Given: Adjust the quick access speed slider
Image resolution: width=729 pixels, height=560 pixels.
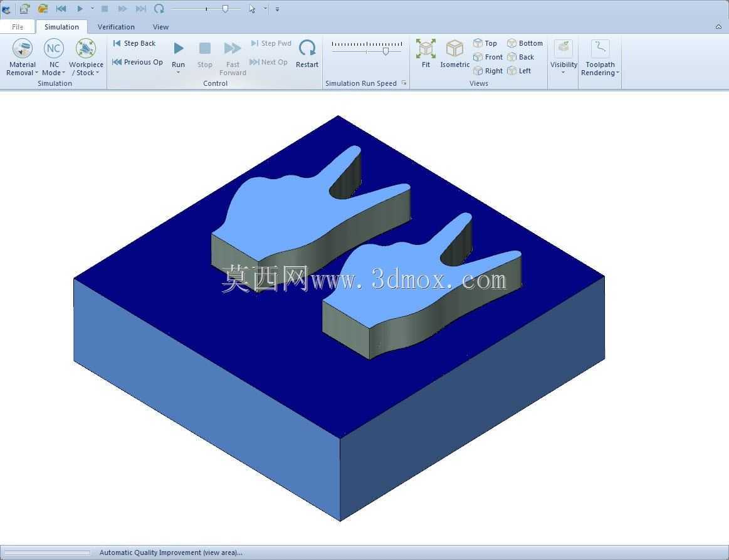Looking at the screenshot, I should [x=225, y=8].
